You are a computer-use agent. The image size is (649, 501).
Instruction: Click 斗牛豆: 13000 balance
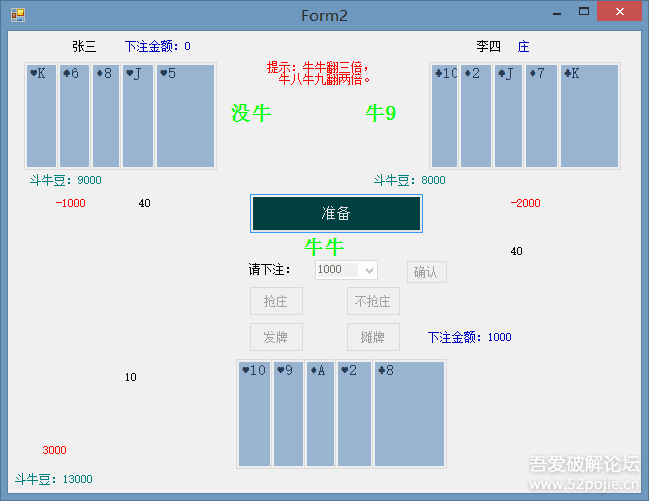(54, 479)
